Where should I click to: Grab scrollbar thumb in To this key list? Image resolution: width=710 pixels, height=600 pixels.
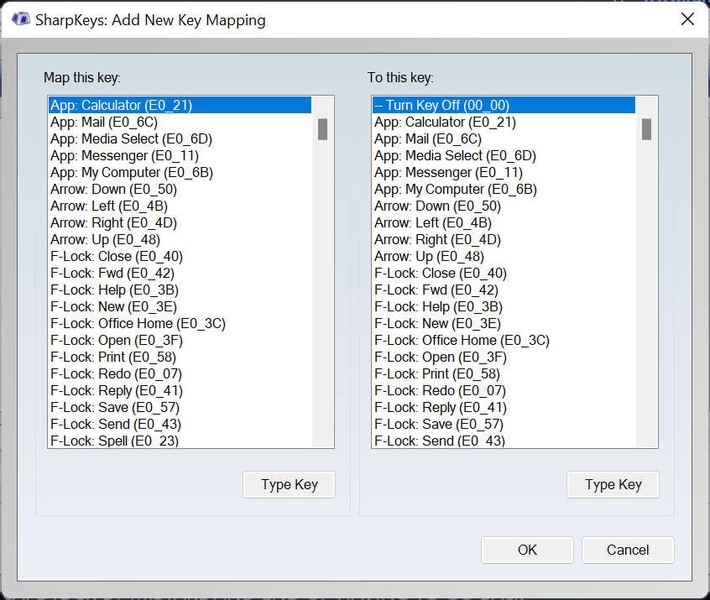(x=647, y=129)
